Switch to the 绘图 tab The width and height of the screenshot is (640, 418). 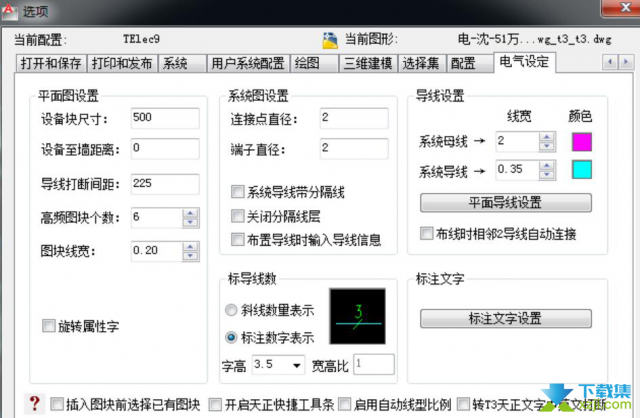pos(314,64)
